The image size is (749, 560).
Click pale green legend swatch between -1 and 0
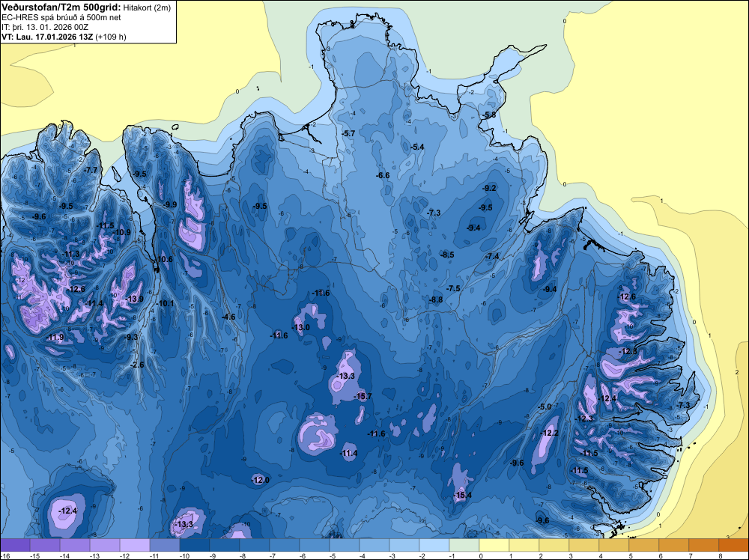pyautogui.click(x=464, y=545)
